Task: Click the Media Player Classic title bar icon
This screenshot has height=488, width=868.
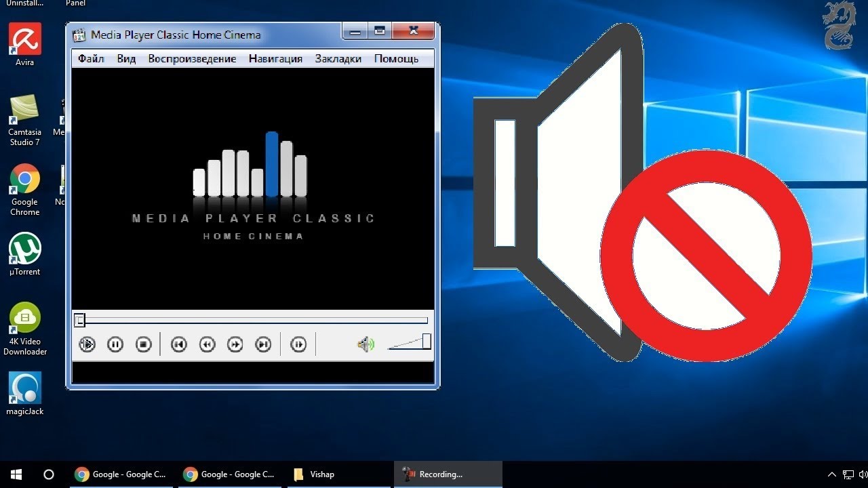Action: pyautogui.click(x=79, y=35)
